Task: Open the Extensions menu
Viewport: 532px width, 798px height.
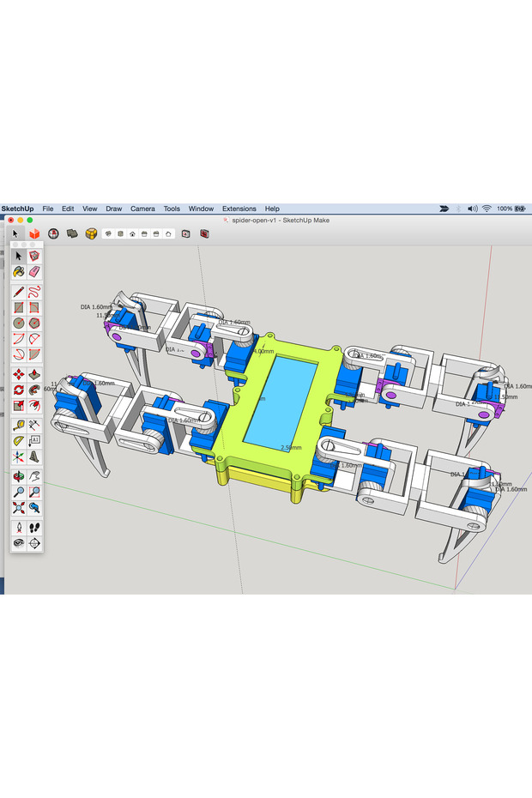Action: (x=239, y=209)
